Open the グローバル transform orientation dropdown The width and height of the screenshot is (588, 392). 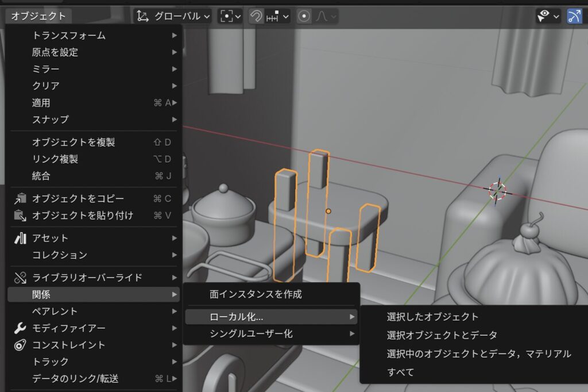pyautogui.click(x=174, y=16)
